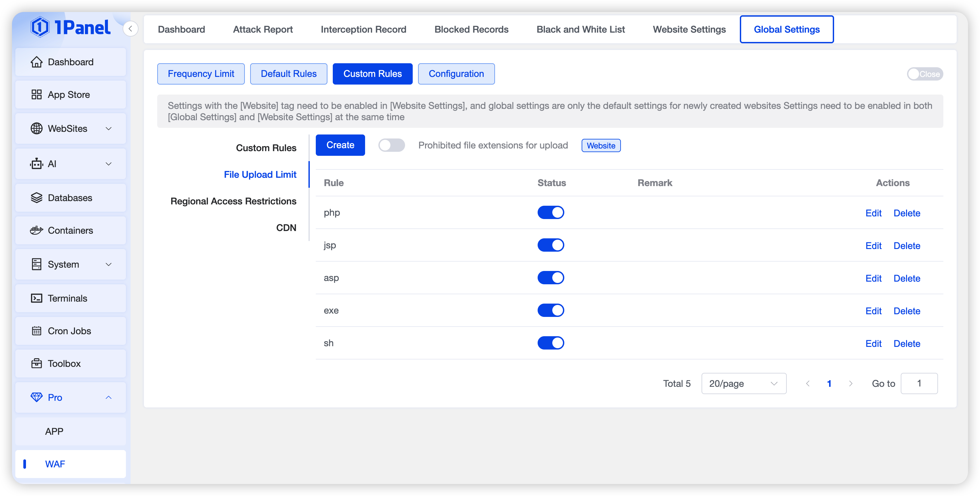Click the Go to page input field
The image size is (980, 496).
pos(919,383)
